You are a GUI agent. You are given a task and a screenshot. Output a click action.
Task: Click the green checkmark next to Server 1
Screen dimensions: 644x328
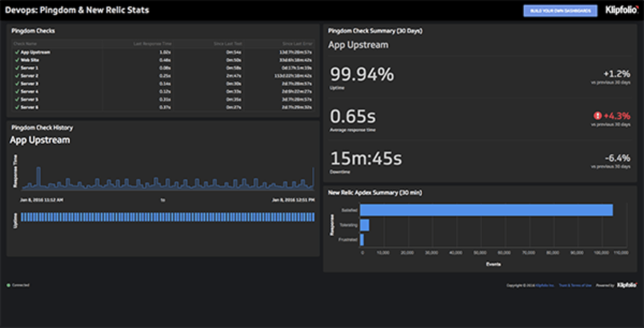(x=17, y=68)
